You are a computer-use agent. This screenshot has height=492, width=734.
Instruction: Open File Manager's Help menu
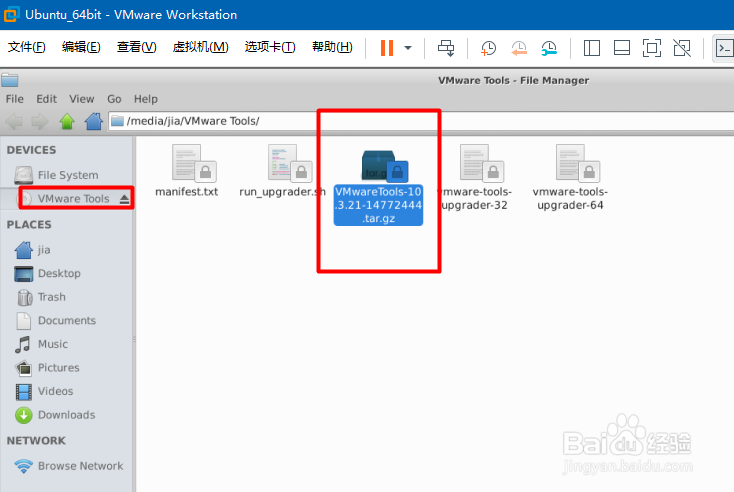[146, 99]
